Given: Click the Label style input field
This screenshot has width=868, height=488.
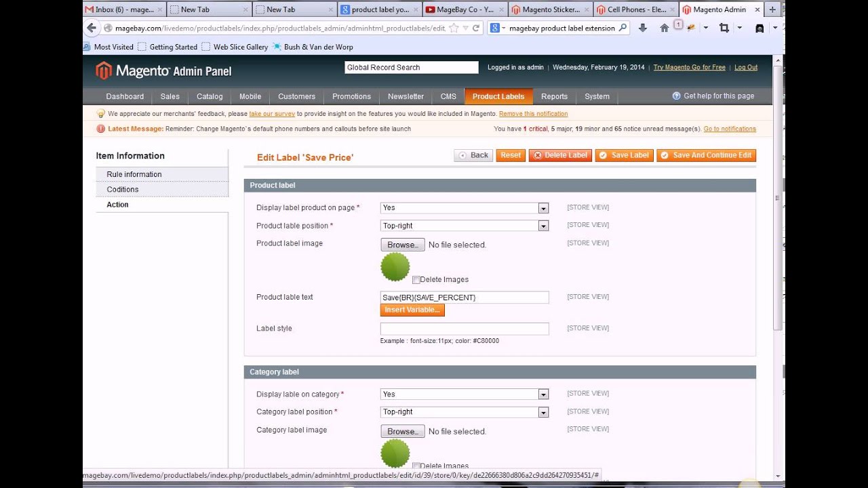Looking at the screenshot, I should tap(465, 329).
